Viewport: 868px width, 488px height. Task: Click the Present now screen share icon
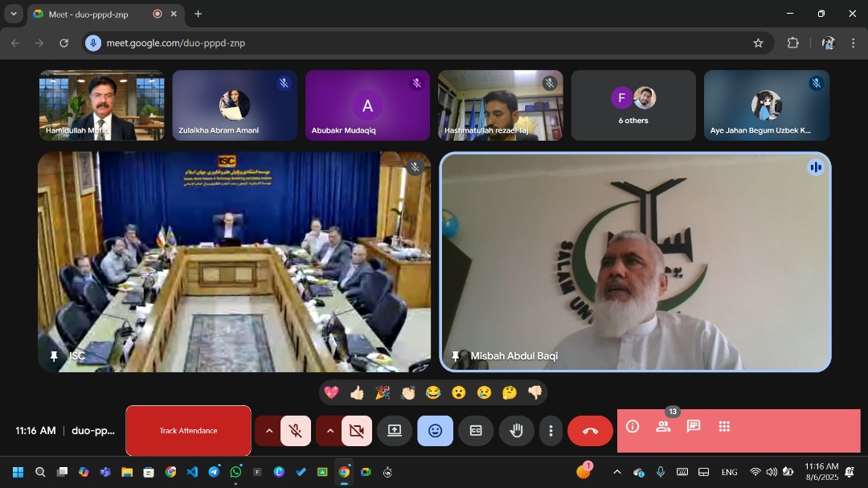[x=395, y=431]
